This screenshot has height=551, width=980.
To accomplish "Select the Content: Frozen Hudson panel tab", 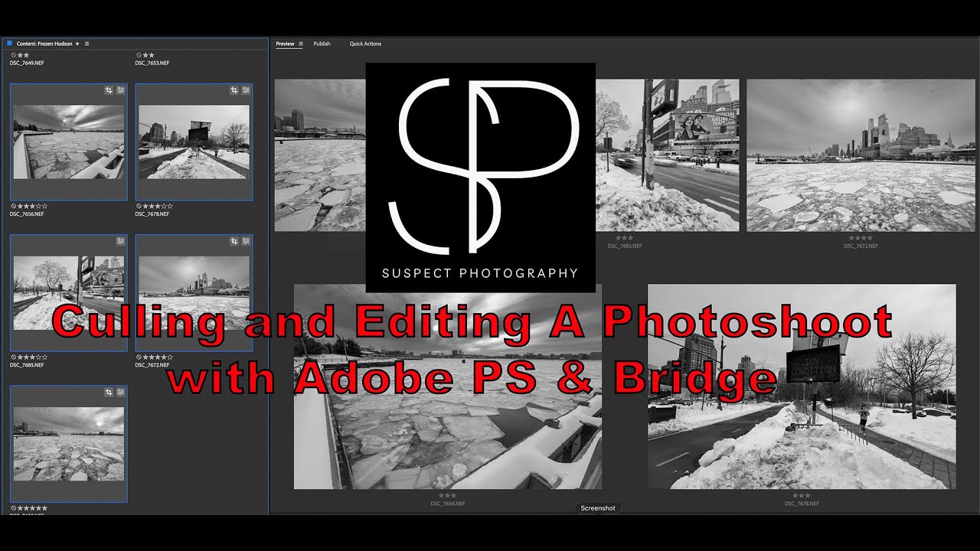I will click(44, 44).
